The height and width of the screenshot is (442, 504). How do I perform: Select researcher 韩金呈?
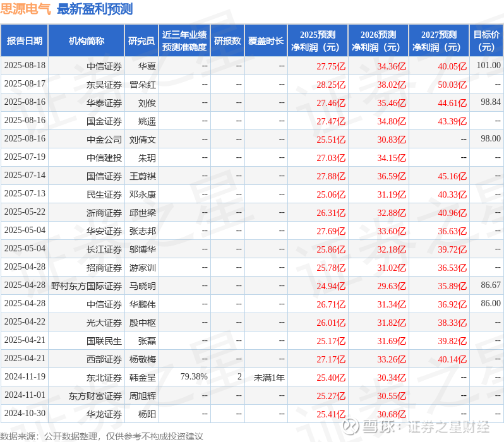click(142, 378)
